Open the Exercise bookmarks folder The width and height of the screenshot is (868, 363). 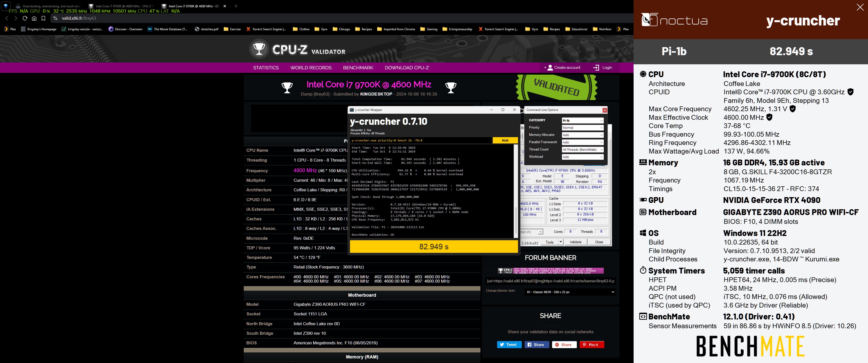(x=232, y=29)
